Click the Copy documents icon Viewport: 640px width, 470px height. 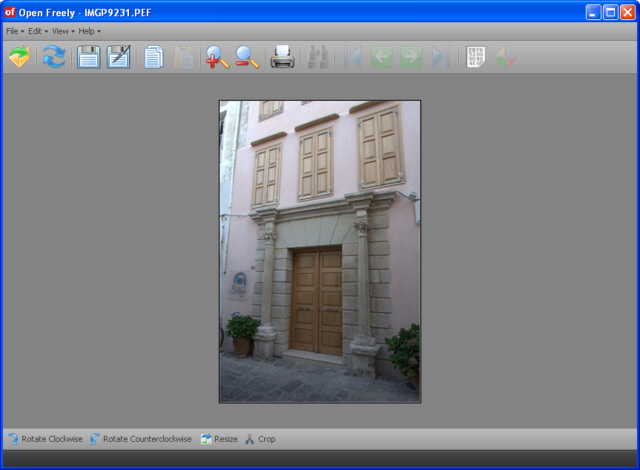click(154, 57)
